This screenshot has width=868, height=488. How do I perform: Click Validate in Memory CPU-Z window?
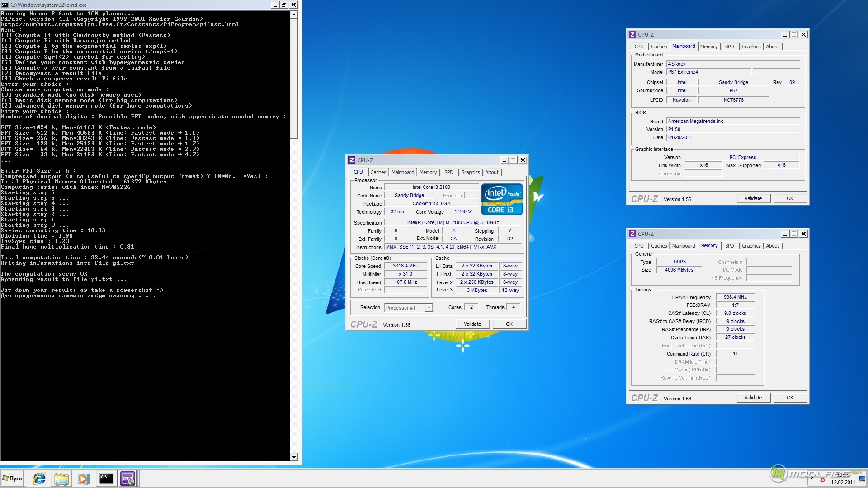point(753,398)
